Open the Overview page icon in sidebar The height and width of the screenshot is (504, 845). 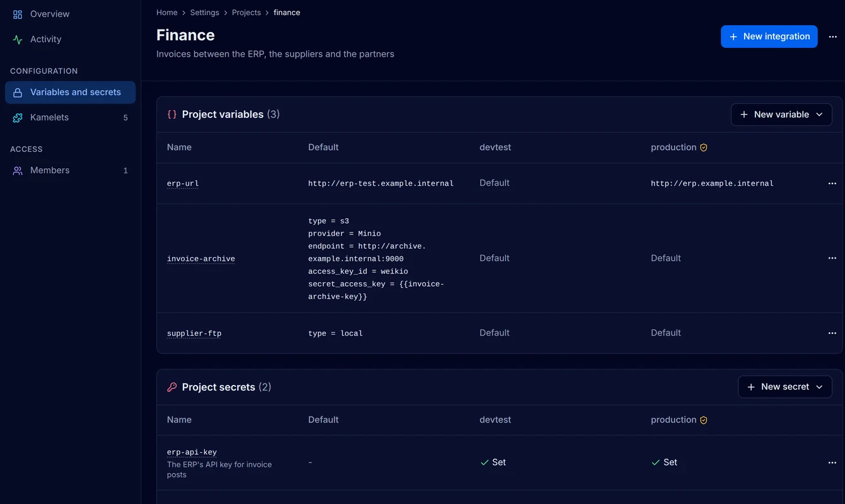(x=18, y=14)
